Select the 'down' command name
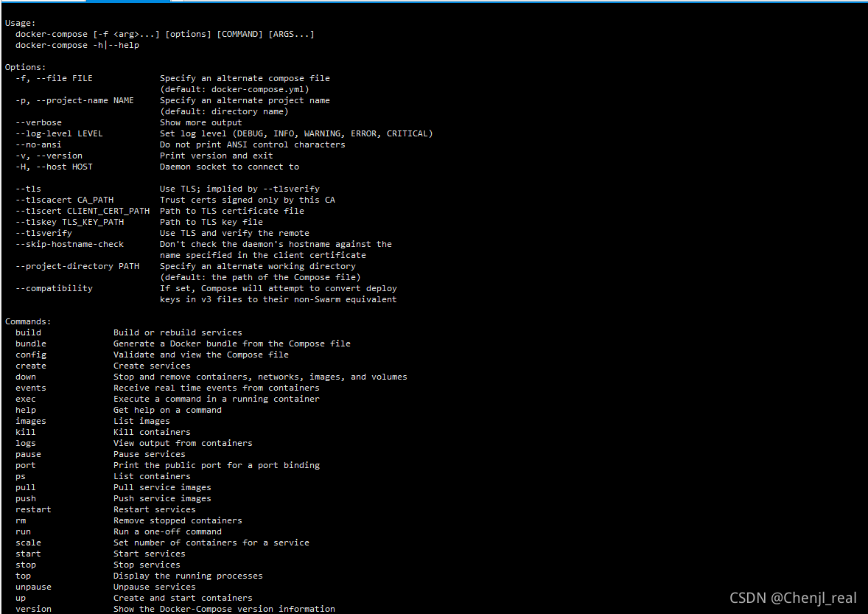Viewport: 868px width, 614px height. (x=26, y=377)
